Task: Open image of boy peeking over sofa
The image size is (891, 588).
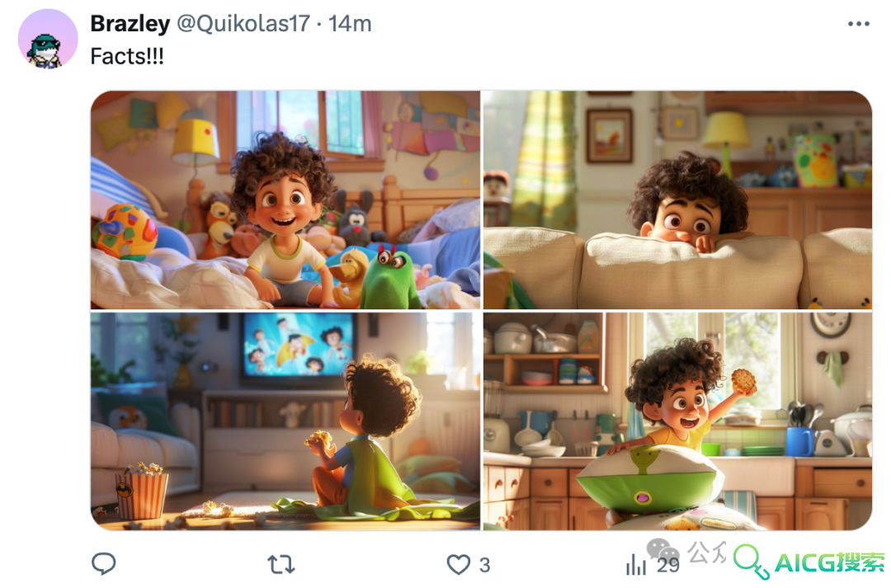Action: tap(677, 200)
